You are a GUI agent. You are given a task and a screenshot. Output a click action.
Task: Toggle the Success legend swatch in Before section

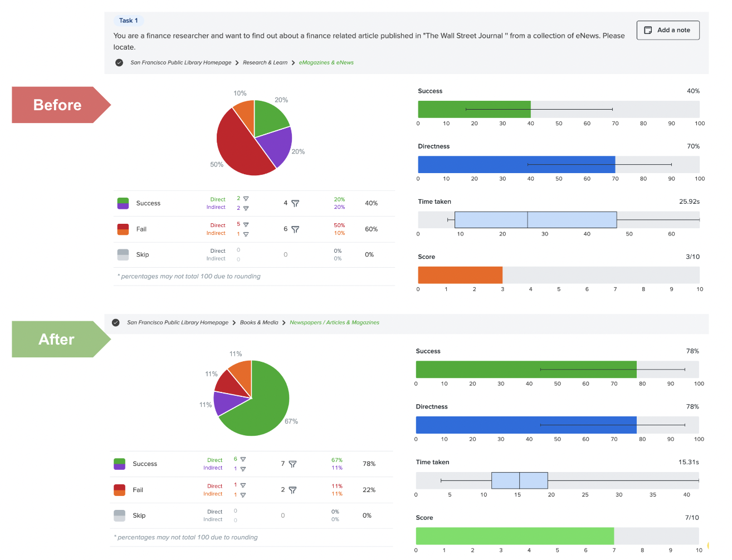click(x=123, y=203)
